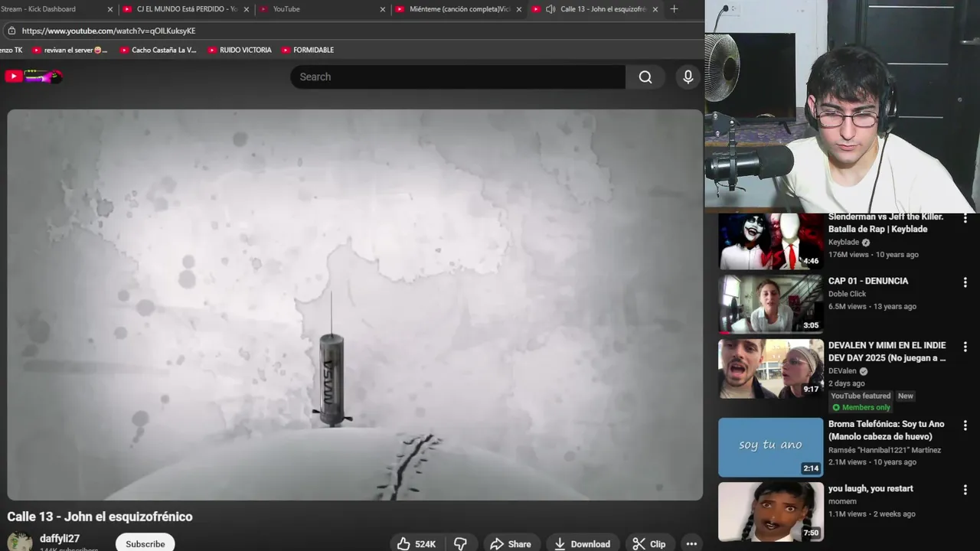
Task: Open the YouTube home logo
Action: coord(34,77)
